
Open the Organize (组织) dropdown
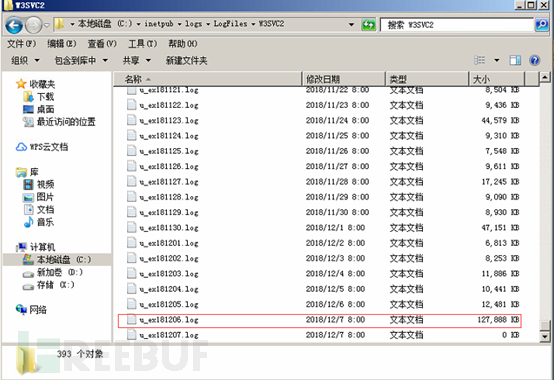[x=25, y=60]
